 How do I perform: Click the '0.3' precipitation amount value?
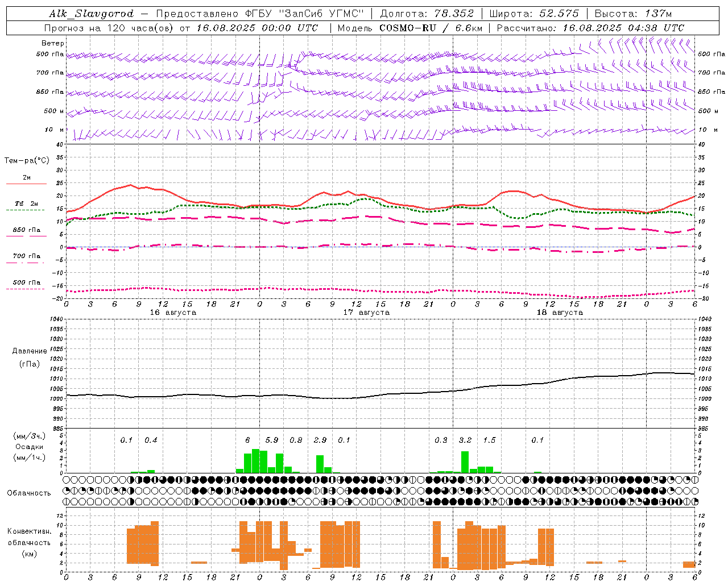[x=441, y=440]
